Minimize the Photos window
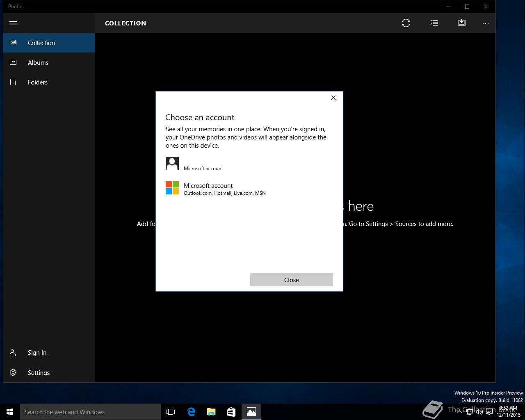 (x=448, y=7)
